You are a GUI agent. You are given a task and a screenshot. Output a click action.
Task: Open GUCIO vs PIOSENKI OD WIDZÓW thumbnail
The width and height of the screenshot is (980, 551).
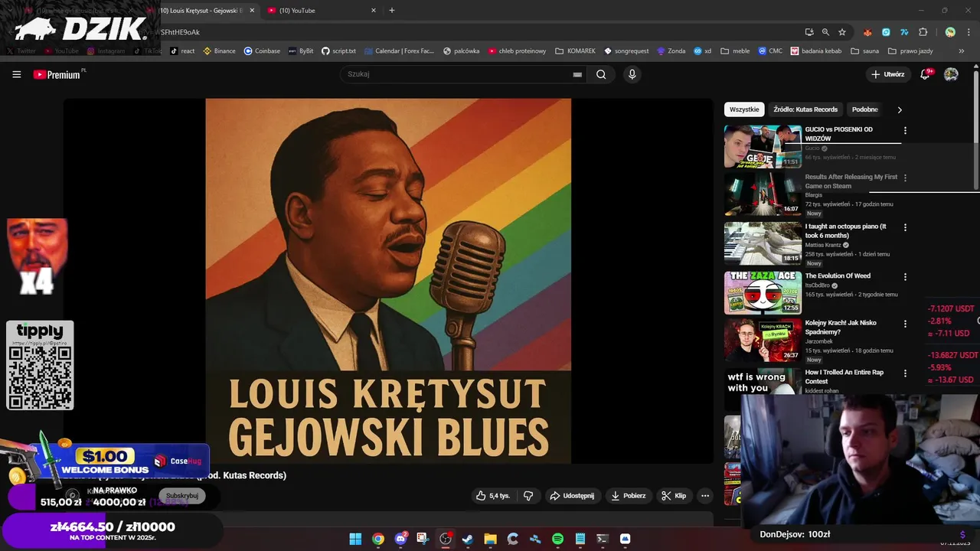tap(763, 146)
